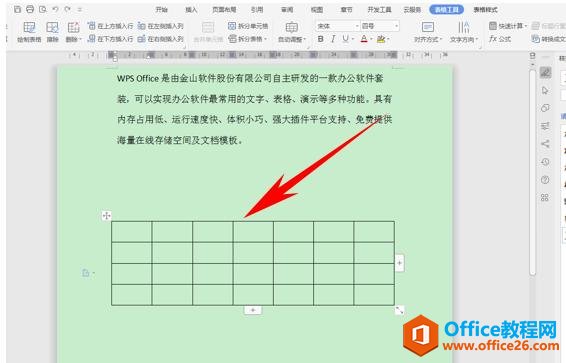Toggle Italic formatting
The image size is (566, 363).
[x=333, y=39]
